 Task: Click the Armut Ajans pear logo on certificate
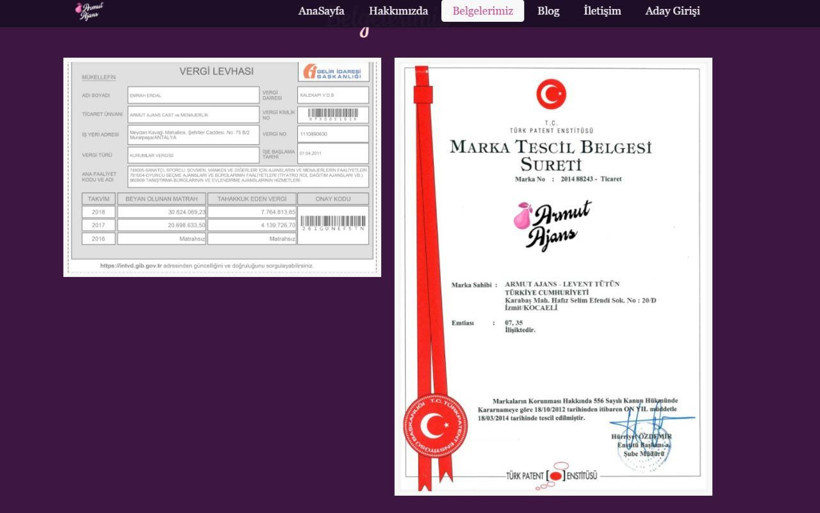552,225
